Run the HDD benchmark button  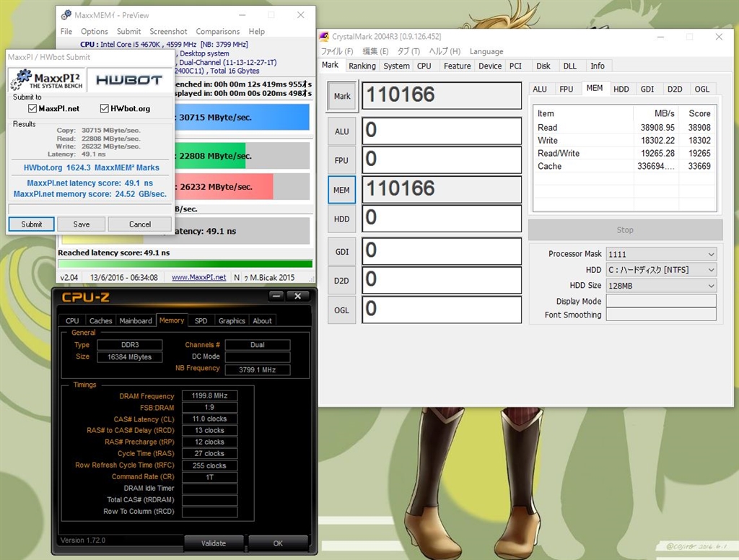point(342,219)
